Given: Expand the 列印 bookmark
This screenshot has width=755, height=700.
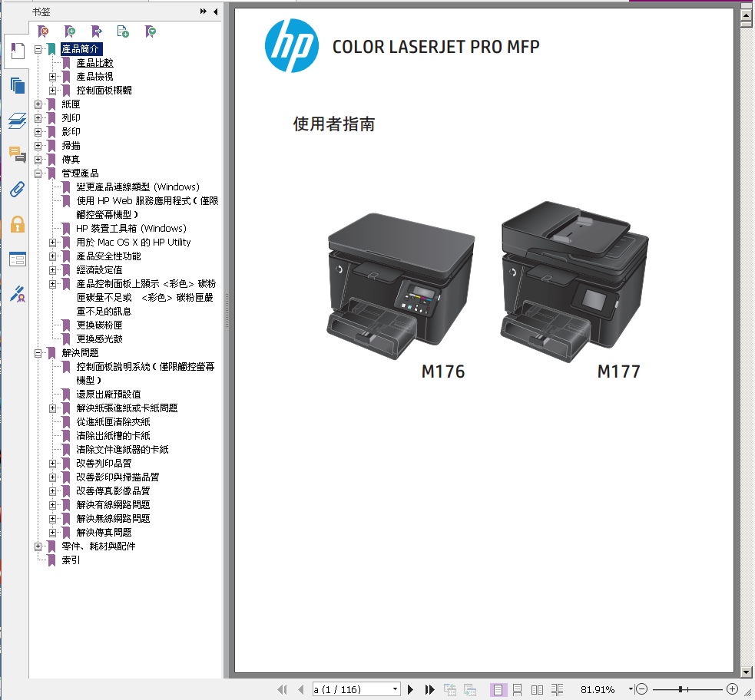Looking at the screenshot, I should 38,118.
